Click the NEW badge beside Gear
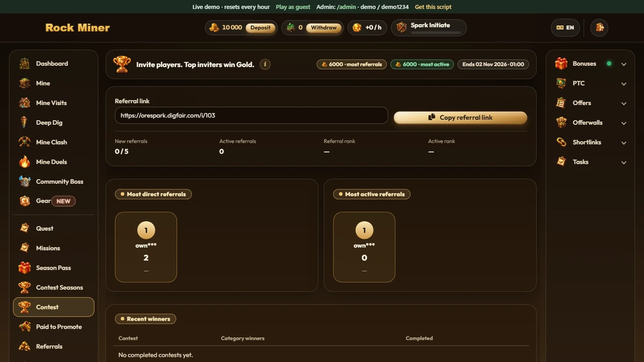Viewport: 644px width, 362px height. click(x=63, y=201)
